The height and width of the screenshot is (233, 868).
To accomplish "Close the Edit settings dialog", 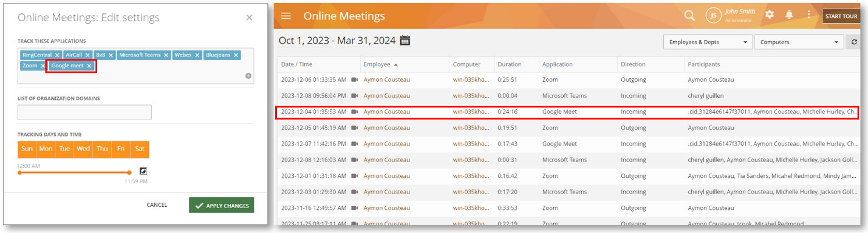I will pyautogui.click(x=249, y=18).
